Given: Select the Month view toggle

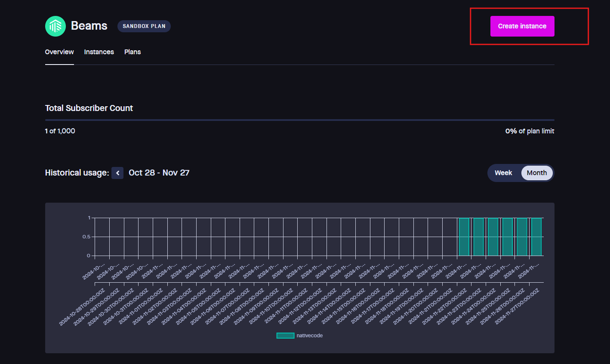Looking at the screenshot, I should click(536, 173).
